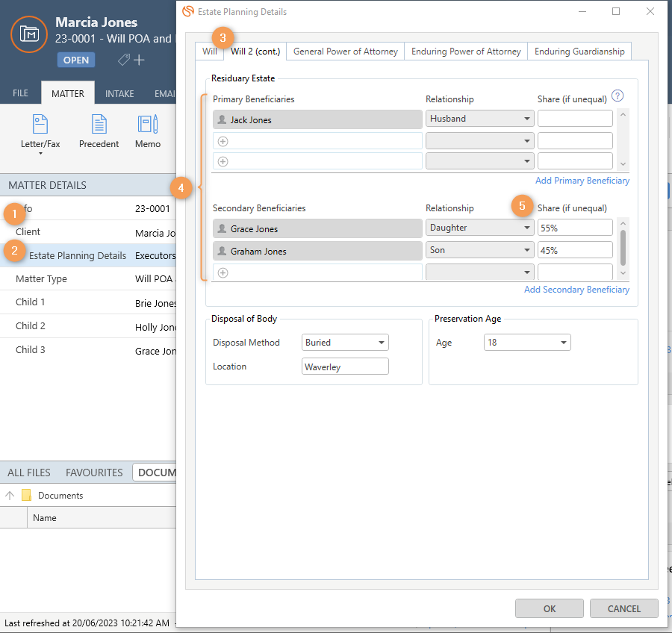The width and height of the screenshot is (672, 633).
Task: Select the Matter Type row
Action: [x=88, y=279]
